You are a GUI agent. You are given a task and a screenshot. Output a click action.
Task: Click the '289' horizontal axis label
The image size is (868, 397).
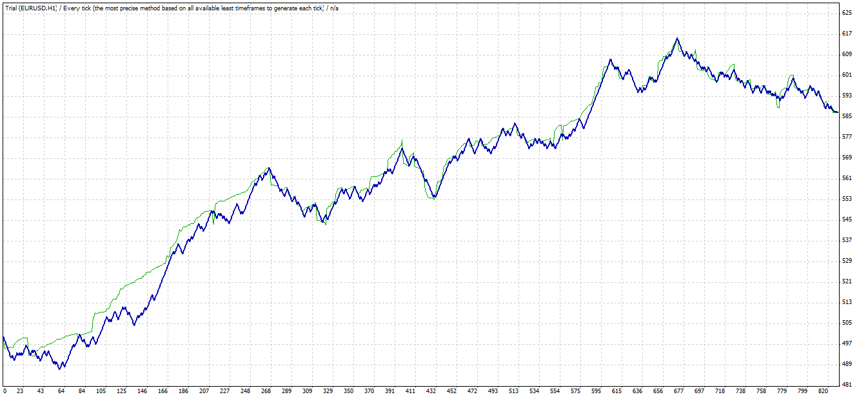[286, 391]
